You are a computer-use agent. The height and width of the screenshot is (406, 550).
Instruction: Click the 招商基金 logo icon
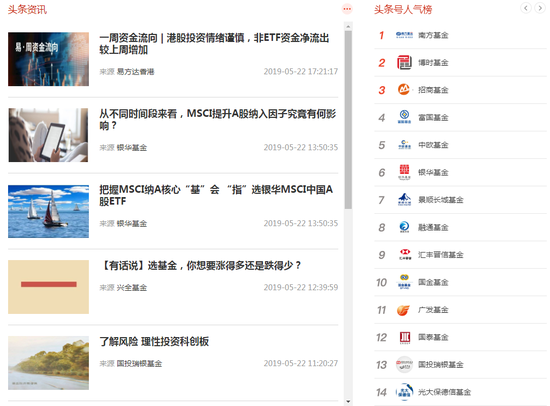(404, 90)
